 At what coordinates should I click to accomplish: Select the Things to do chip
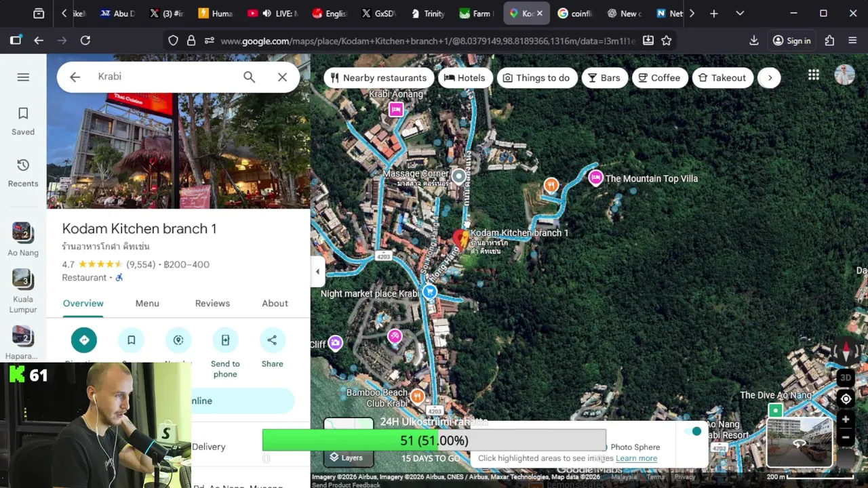[x=537, y=78]
